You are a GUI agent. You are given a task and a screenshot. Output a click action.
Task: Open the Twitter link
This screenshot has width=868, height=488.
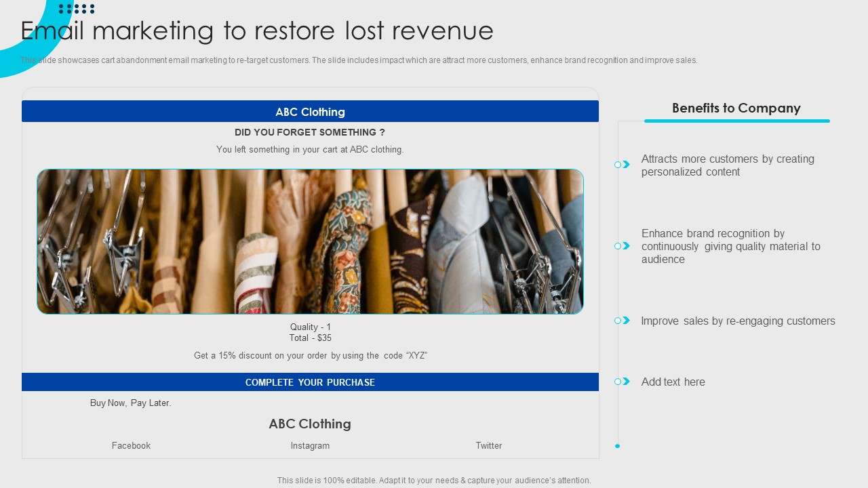click(x=488, y=445)
